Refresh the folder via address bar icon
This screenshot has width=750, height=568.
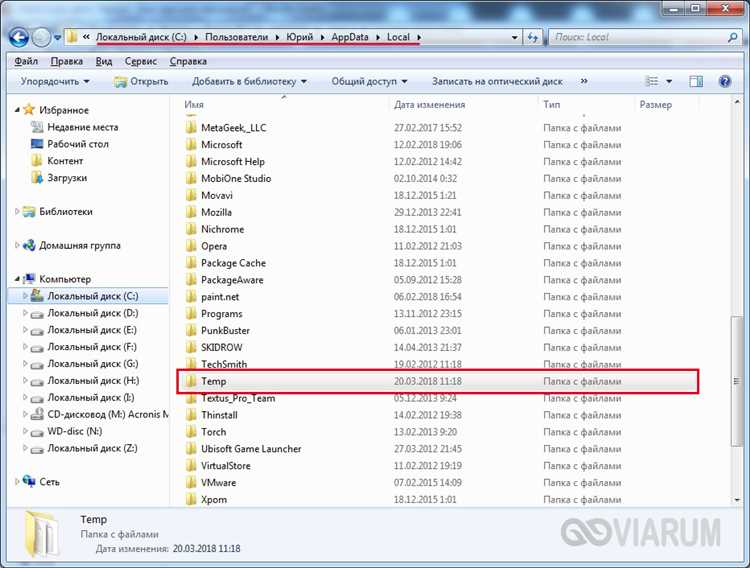pos(534,37)
